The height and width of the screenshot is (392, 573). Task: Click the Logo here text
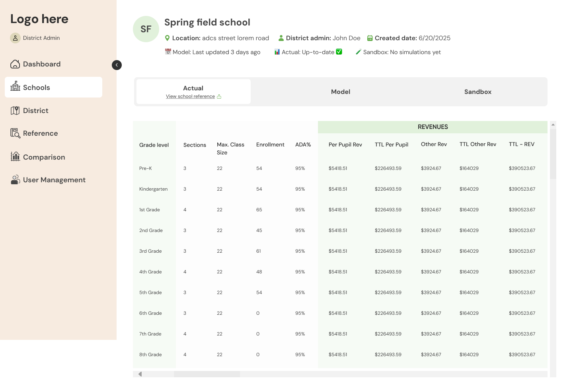39,19
